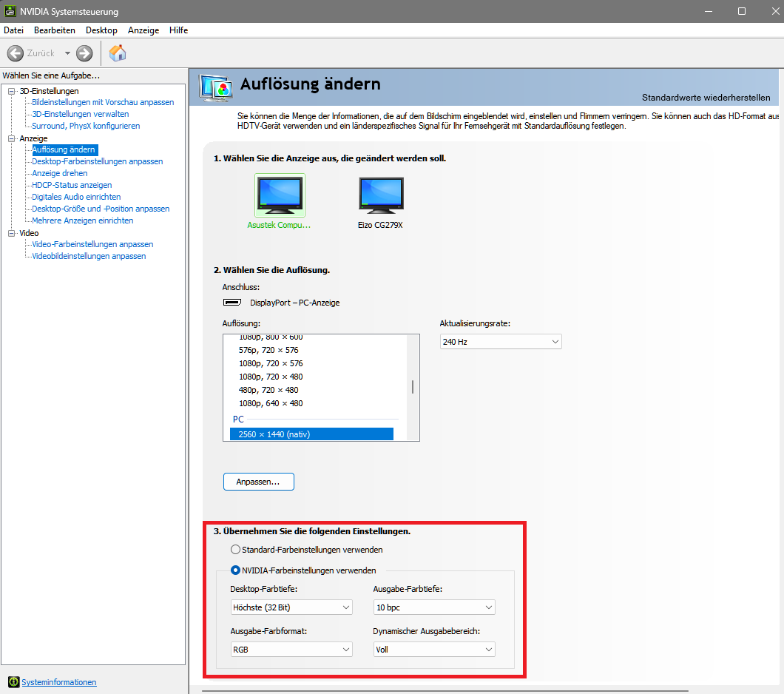Open the Systeminformationen link

click(59, 682)
